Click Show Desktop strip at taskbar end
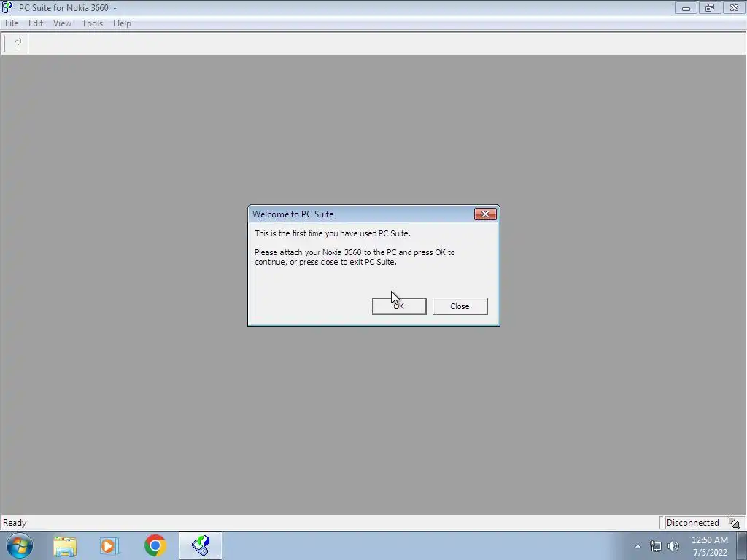This screenshot has height=560, width=747. (742, 545)
